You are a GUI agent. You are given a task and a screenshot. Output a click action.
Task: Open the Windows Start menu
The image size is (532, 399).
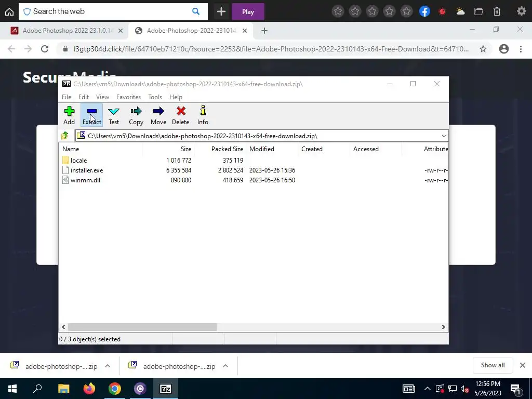click(12, 389)
